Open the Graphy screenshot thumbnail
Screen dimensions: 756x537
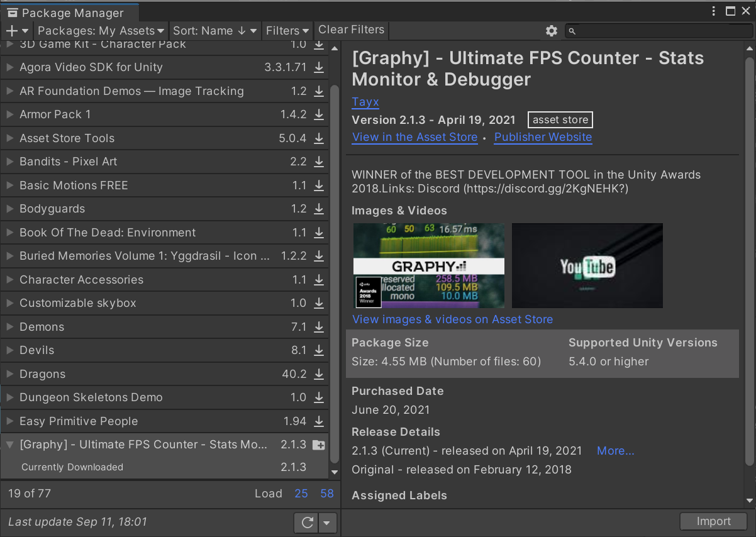[x=428, y=265]
